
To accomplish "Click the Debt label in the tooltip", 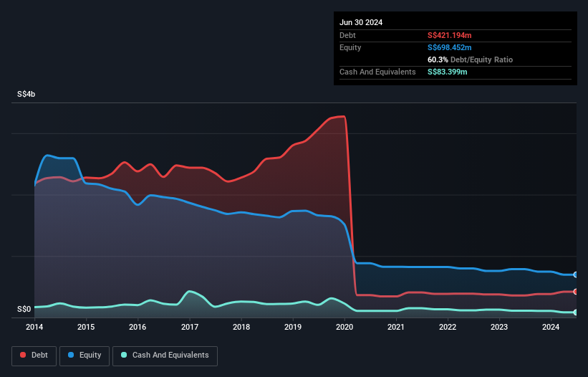I will click(x=347, y=35).
